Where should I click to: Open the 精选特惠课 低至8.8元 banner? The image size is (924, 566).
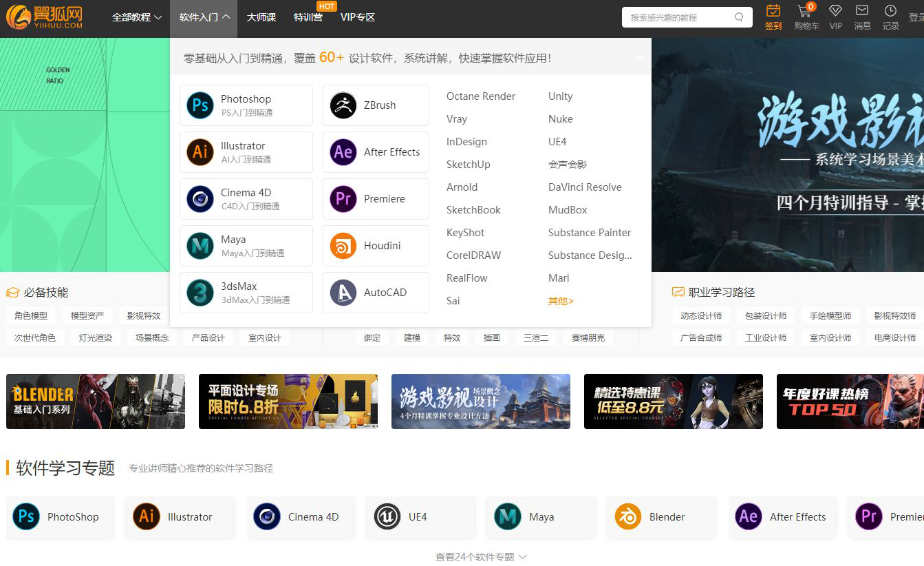click(x=674, y=401)
